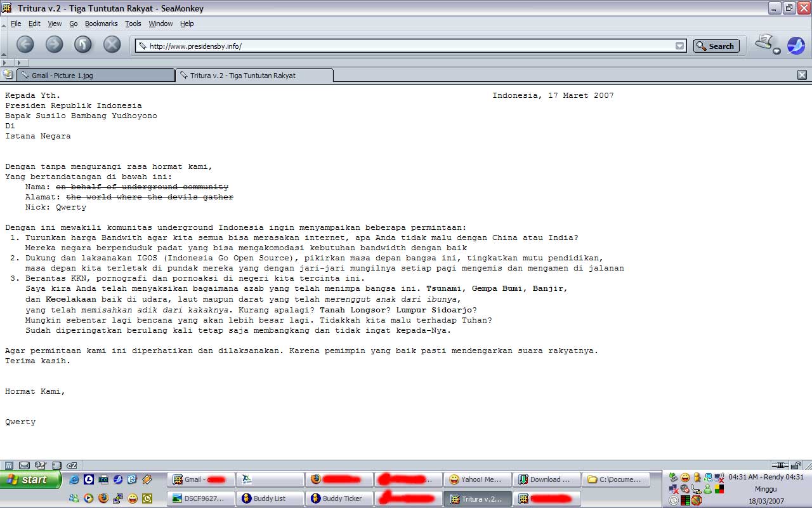
Task: Open the Bookmarks menu
Action: pos(101,23)
